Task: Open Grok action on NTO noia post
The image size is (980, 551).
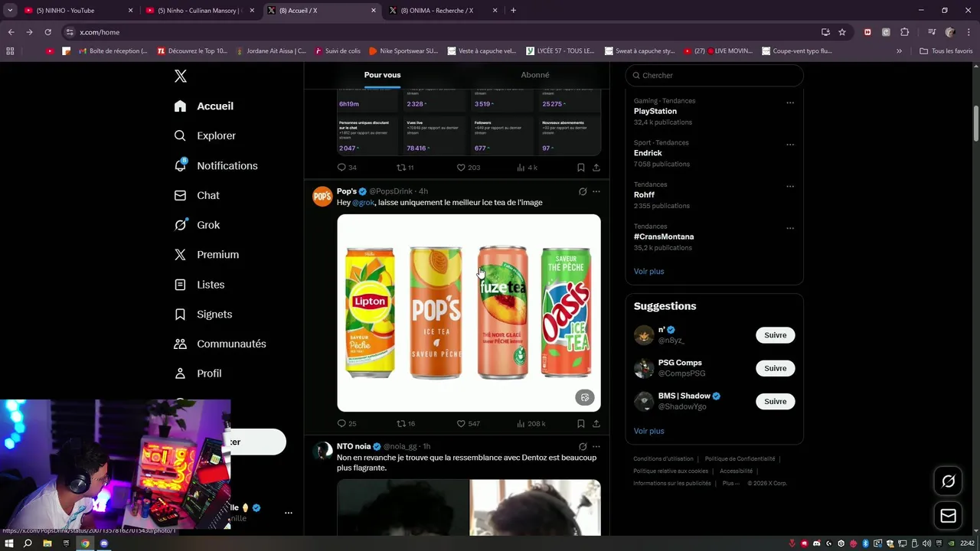Action: point(583,446)
